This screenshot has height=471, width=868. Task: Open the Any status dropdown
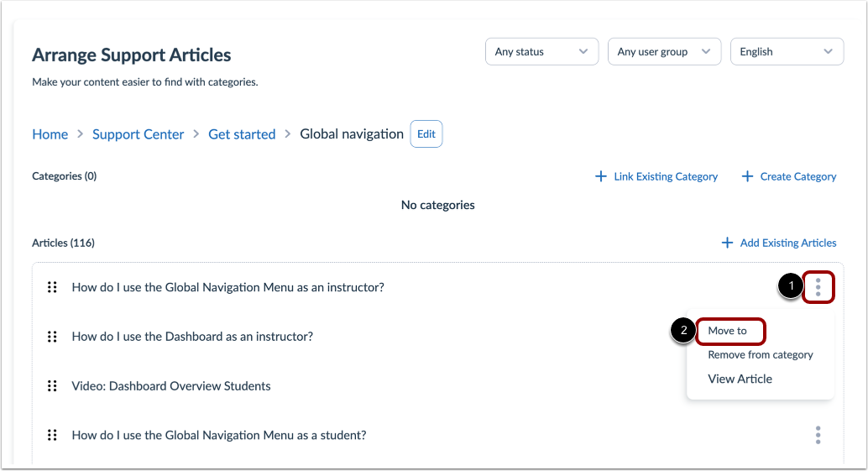(x=541, y=51)
